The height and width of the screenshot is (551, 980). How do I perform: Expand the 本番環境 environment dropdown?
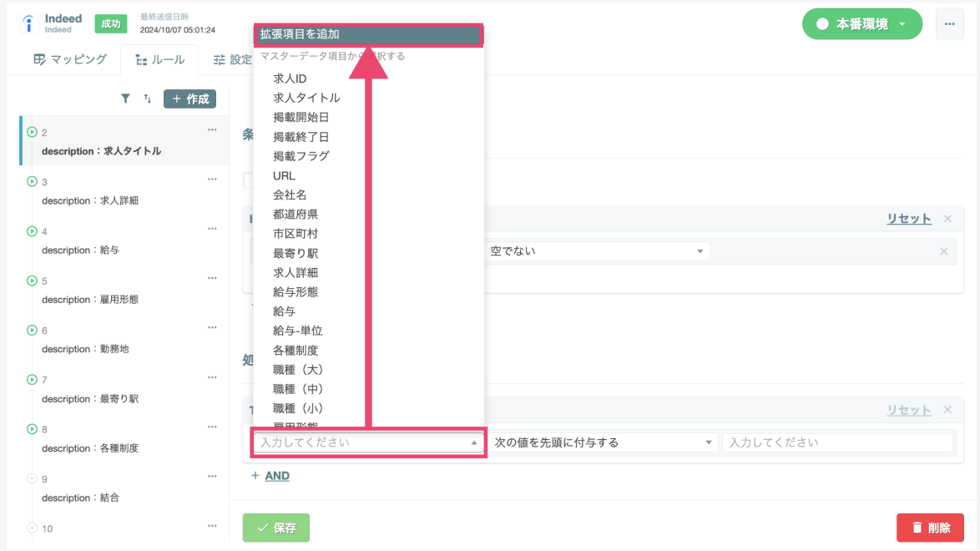tap(861, 24)
